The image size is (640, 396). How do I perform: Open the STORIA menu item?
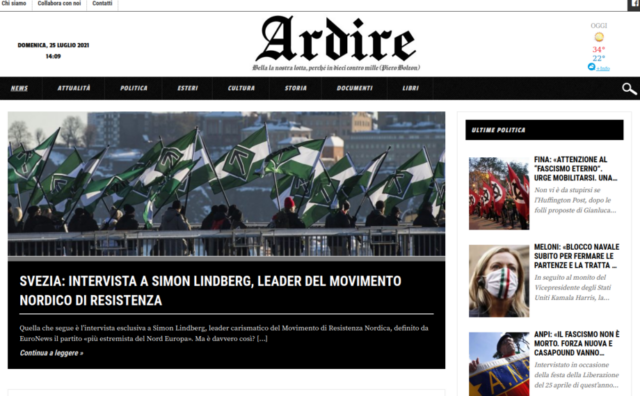pos(296,88)
